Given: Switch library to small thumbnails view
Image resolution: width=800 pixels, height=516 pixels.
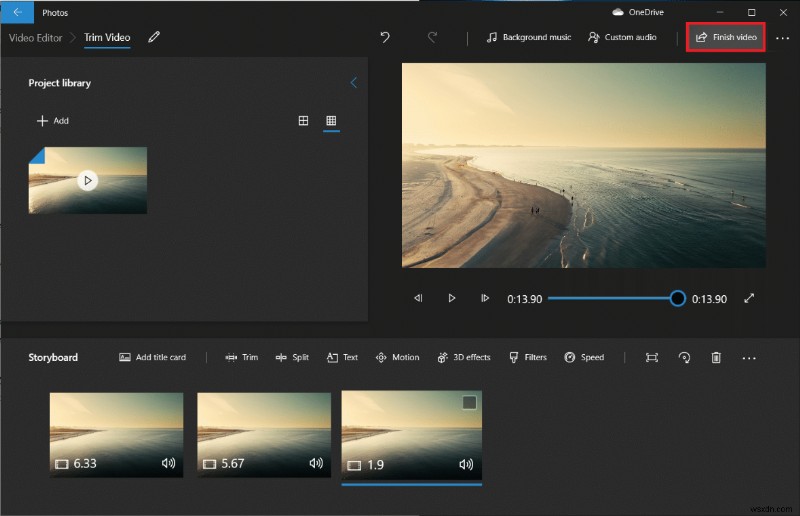Looking at the screenshot, I should 331,121.
